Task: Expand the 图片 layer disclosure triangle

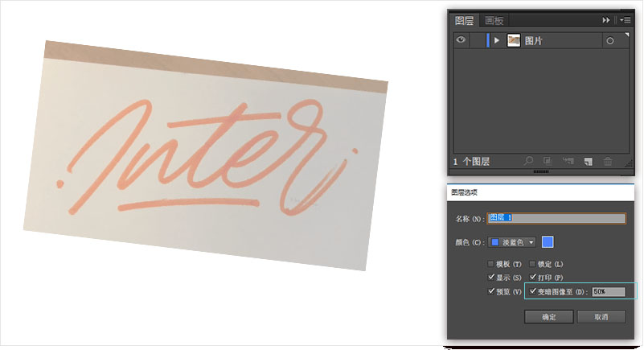Action: [x=497, y=40]
